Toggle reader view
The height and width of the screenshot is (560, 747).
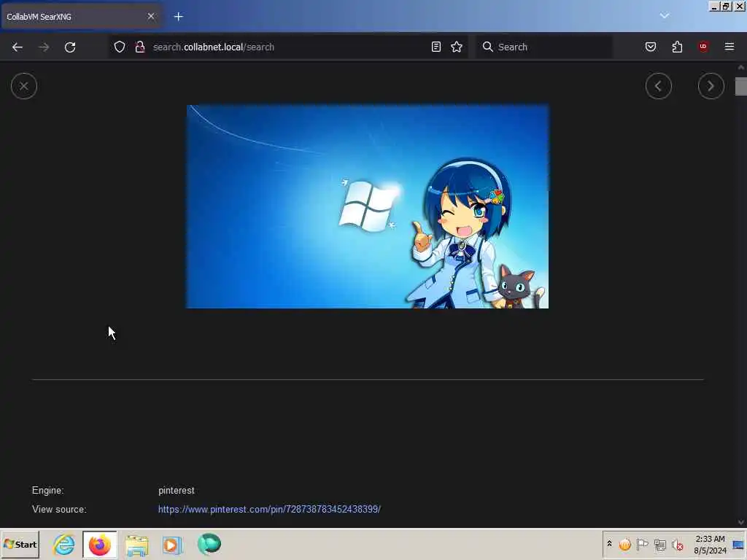(x=436, y=47)
